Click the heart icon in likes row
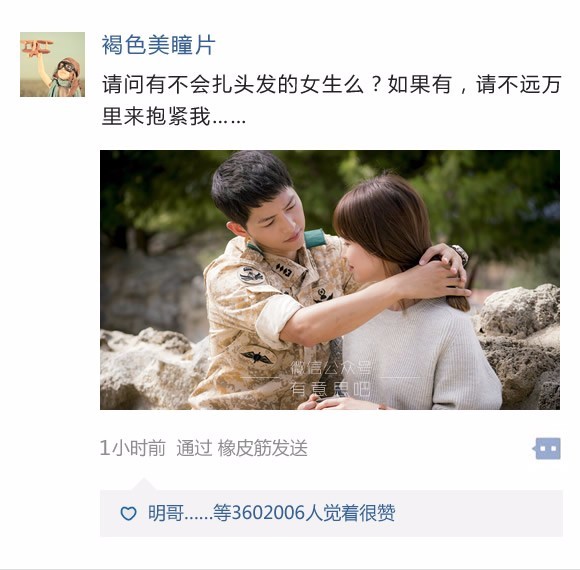 [128, 513]
